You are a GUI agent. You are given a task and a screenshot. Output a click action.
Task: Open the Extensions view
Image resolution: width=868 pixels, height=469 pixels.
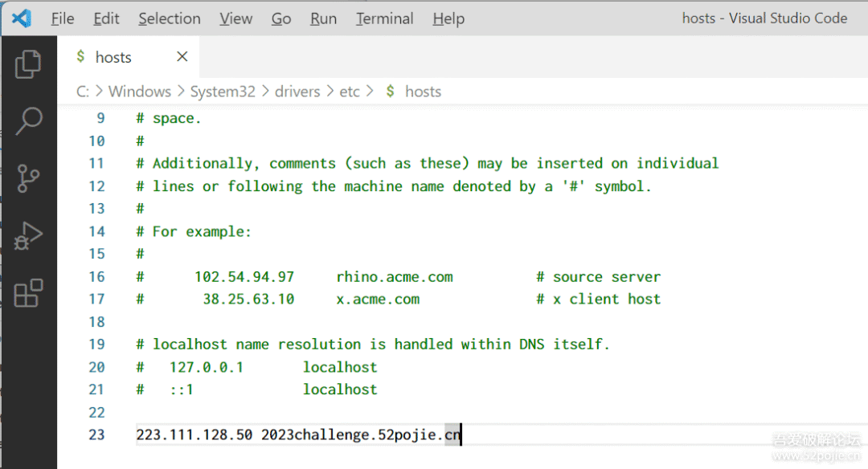(x=28, y=293)
